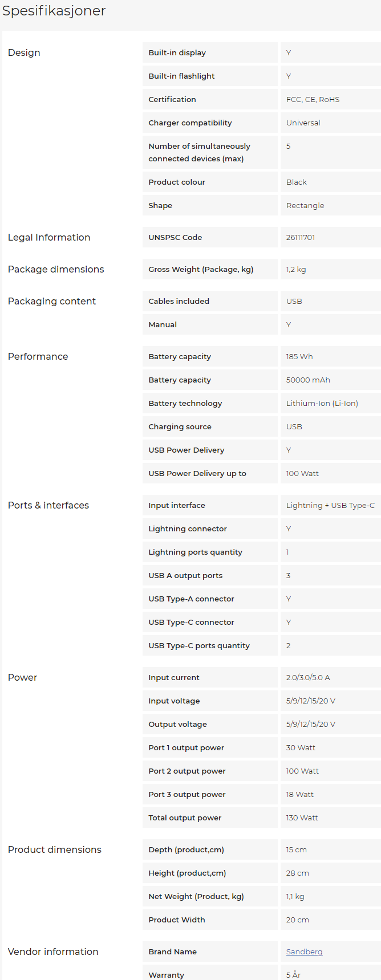
Task: Click the Charger compatibility row label
Action: pos(190,123)
